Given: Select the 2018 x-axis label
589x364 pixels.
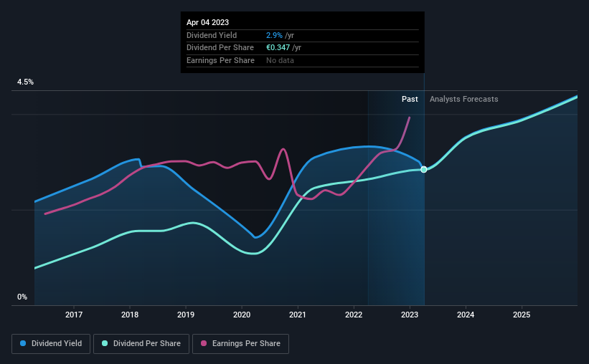Looking at the screenshot, I should coord(130,315).
